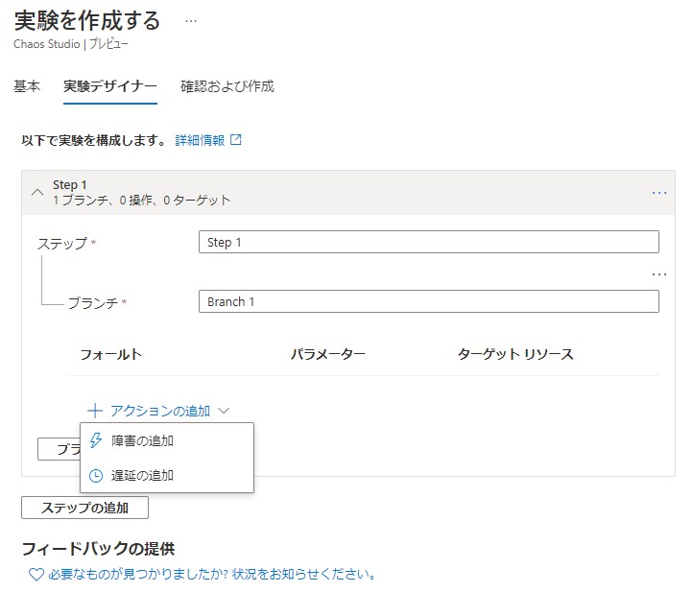The width and height of the screenshot is (693, 616).
Task: Collapse the Step 1 section chevron
Action: click(37, 193)
